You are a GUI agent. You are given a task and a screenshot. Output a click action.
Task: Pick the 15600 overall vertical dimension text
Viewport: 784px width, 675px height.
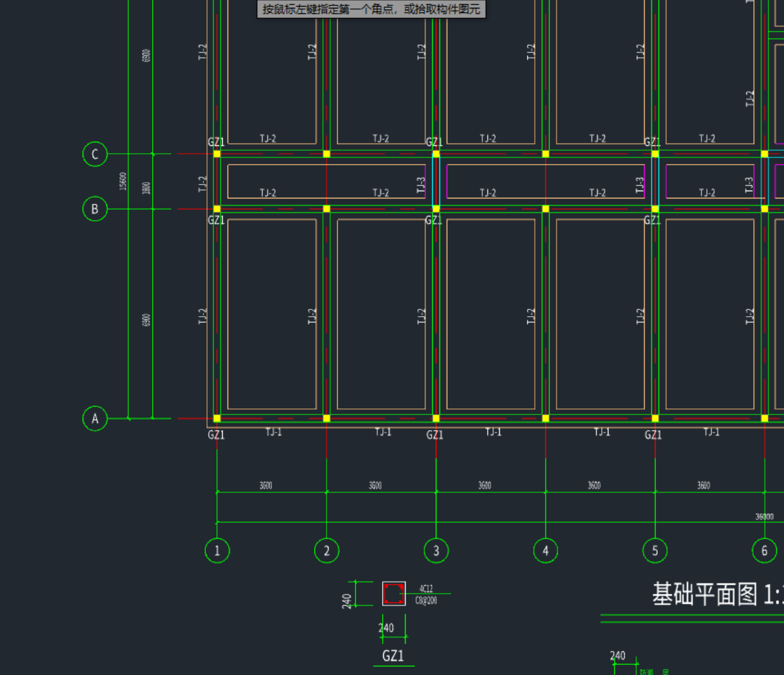pyautogui.click(x=123, y=182)
